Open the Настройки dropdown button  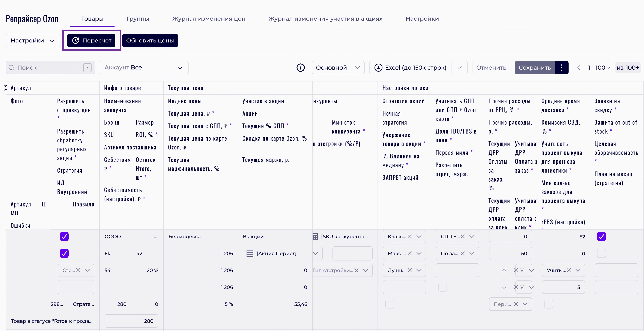coord(33,41)
